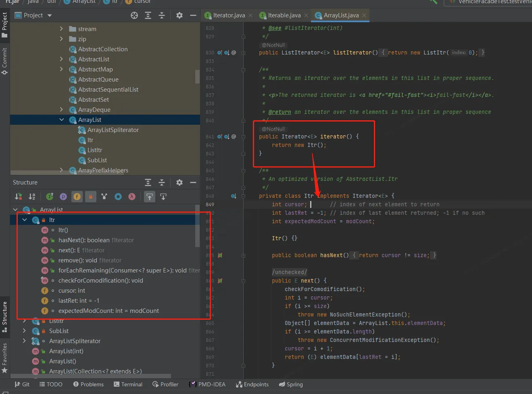Click Project tree vertical scrollbar
Screen dimensions: 532x394
pos(198,77)
